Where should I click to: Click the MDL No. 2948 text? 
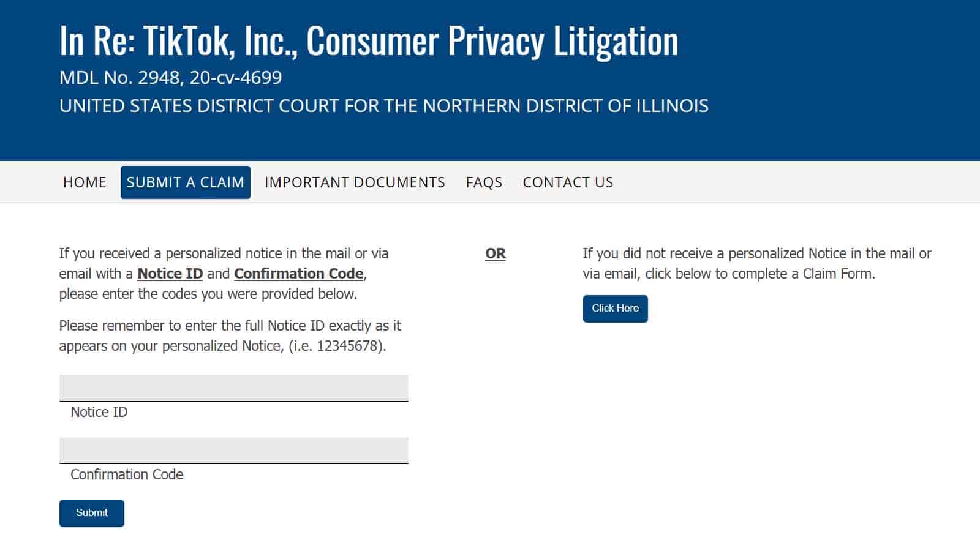point(170,78)
